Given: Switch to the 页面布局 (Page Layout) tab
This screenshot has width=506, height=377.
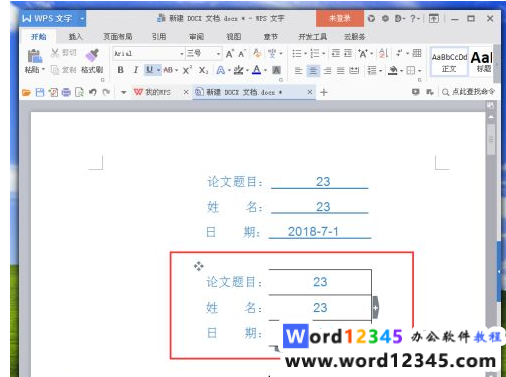Looking at the screenshot, I should tap(118, 37).
